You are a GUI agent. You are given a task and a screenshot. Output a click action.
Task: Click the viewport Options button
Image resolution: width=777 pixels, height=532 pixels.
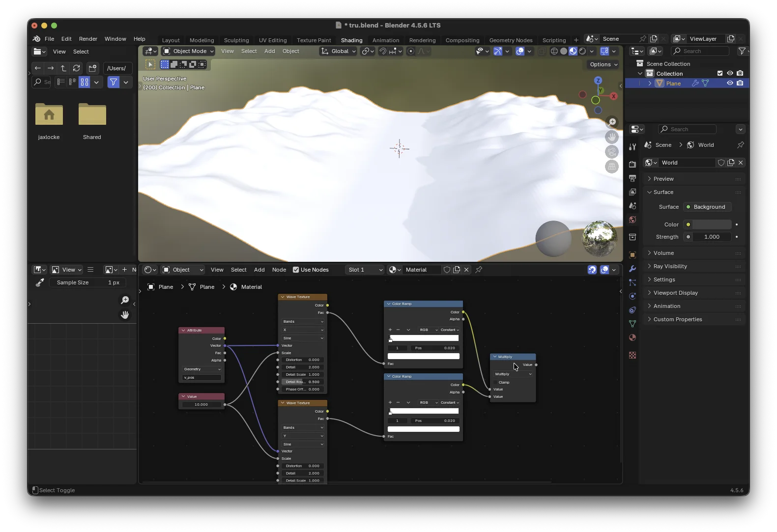click(604, 64)
